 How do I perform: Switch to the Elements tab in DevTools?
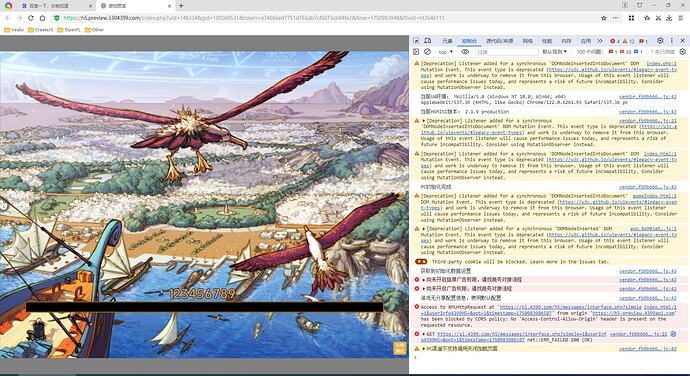coord(447,41)
